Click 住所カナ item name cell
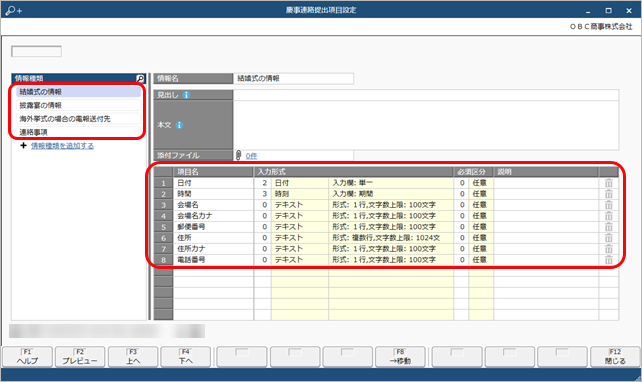Image resolution: width=642 pixels, height=382 pixels. click(x=213, y=249)
